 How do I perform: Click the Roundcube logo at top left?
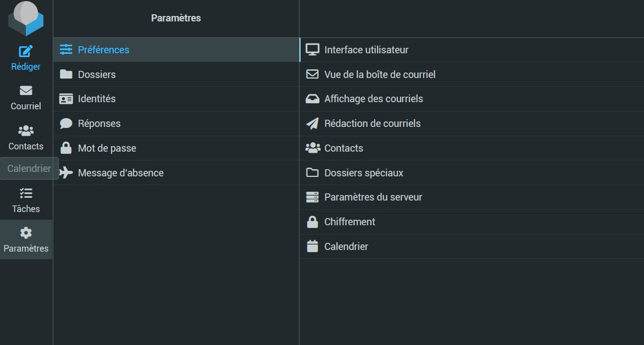(25, 19)
